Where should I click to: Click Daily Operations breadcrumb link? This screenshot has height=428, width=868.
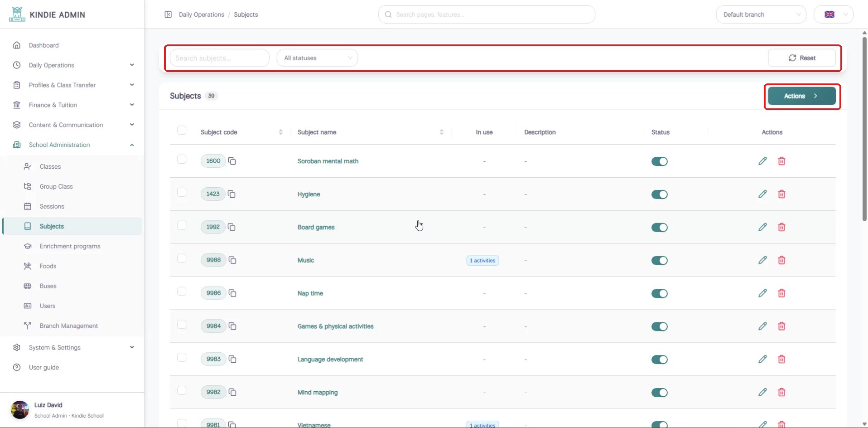point(201,15)
